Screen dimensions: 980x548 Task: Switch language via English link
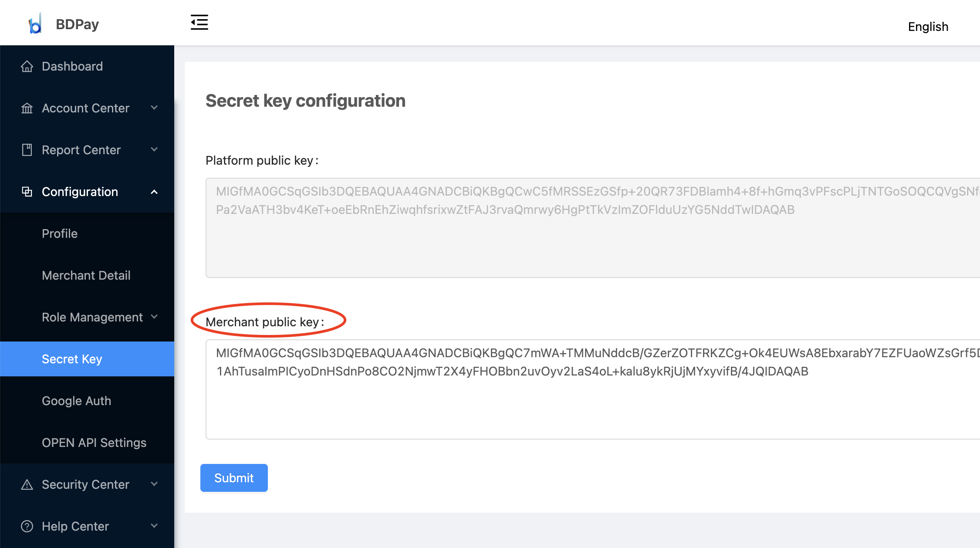[x=928, y=27]
